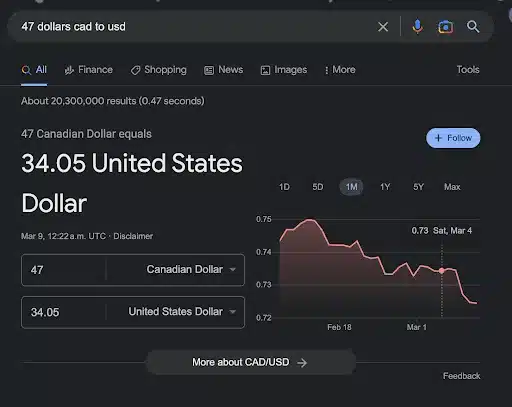The width and height of the screenshot is (512, 407).
Task: Show the 1D chart range
Action: tap(284, 187)
